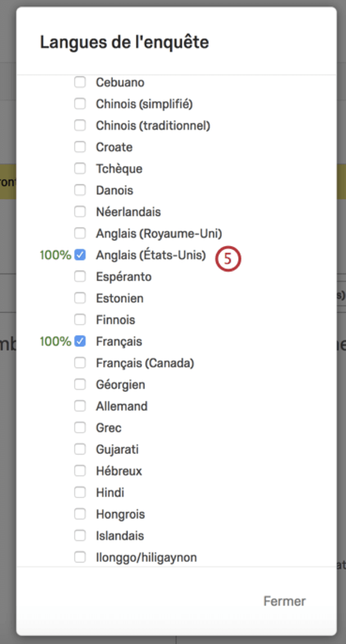The width and height of the screenshot is (346, 644).
Task: Enable the Cebuano language checkbox
Action: click(80, 82)
